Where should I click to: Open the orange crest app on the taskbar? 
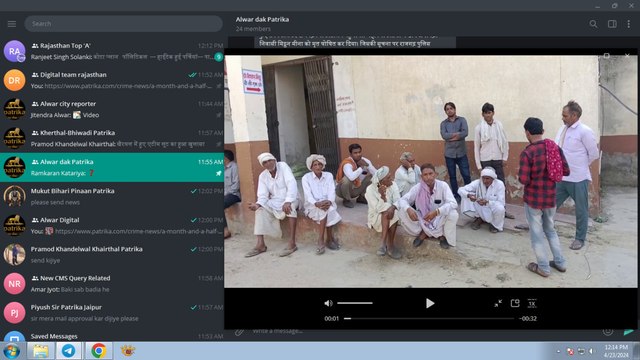[x=128, y=351]
